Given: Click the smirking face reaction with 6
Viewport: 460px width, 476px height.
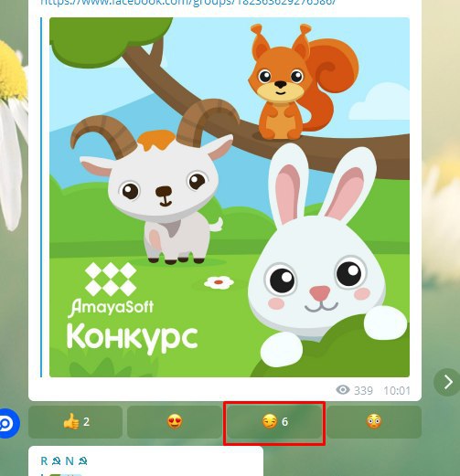Looking at the screenshot, I should pos(274,422).
